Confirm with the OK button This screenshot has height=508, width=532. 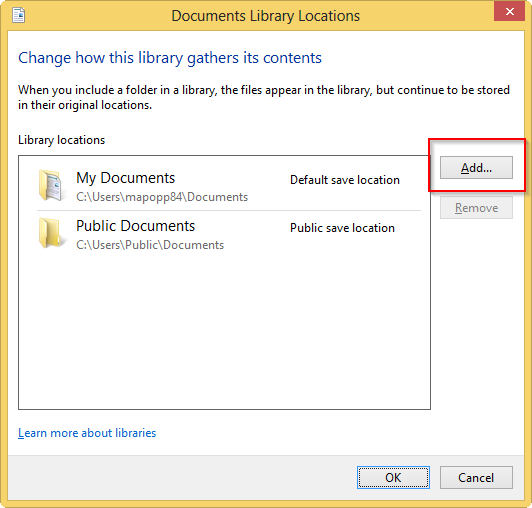[393, 477]
